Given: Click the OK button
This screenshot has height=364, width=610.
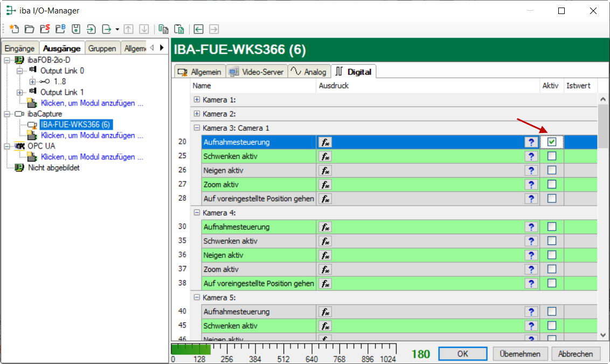Looking at the screenshot, I should 462,354.
